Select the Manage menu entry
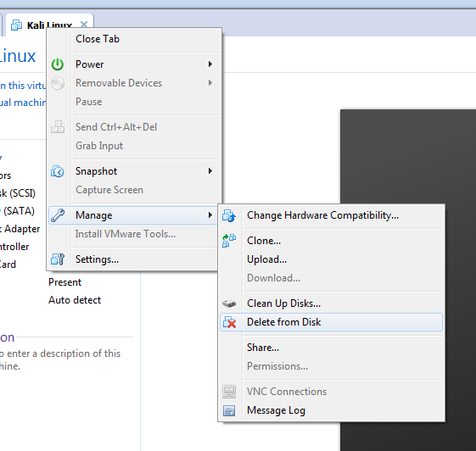The height and width of the screenshot is (451, 476). 133,215
